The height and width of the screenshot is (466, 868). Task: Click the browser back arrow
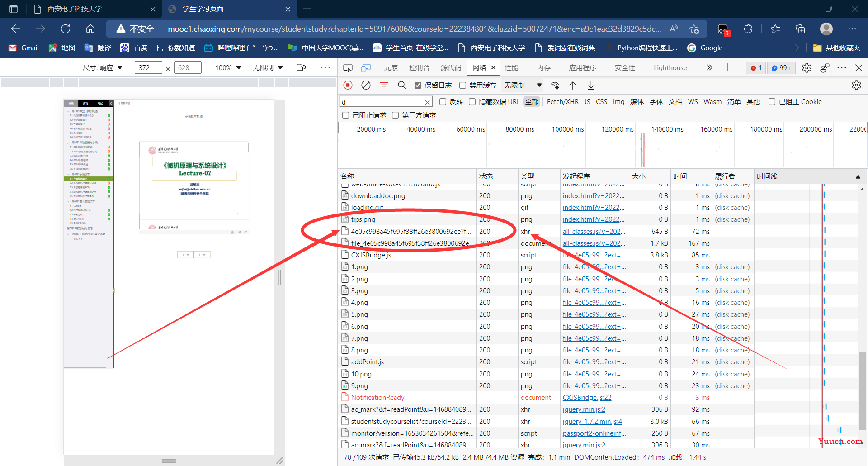click(x=16, y=29)
